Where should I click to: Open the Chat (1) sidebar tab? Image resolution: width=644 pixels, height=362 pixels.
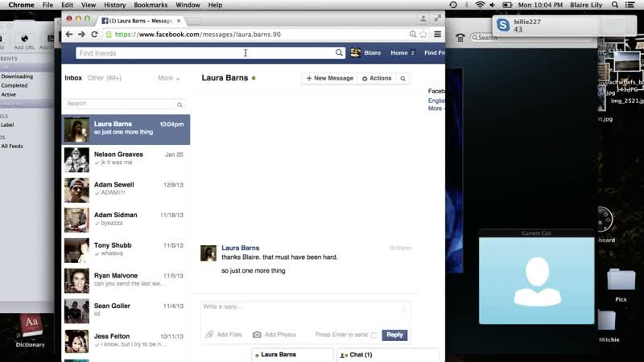tap(388, 355)
